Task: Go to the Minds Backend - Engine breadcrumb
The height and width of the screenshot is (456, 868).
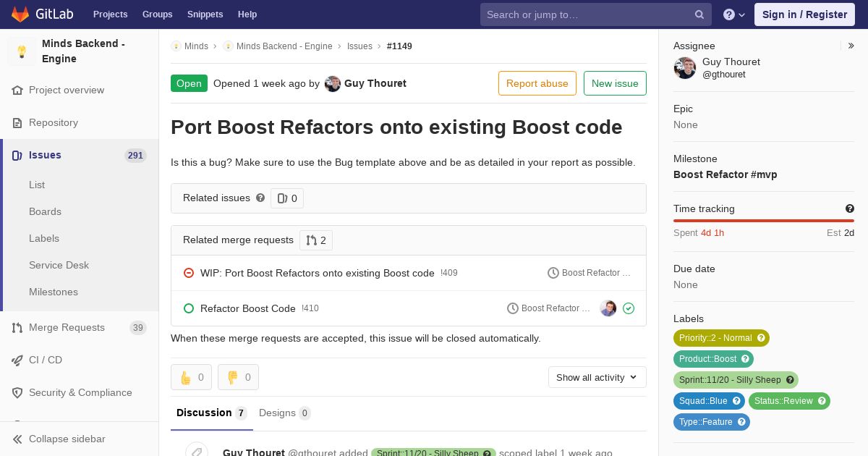Action: [284, 46]
